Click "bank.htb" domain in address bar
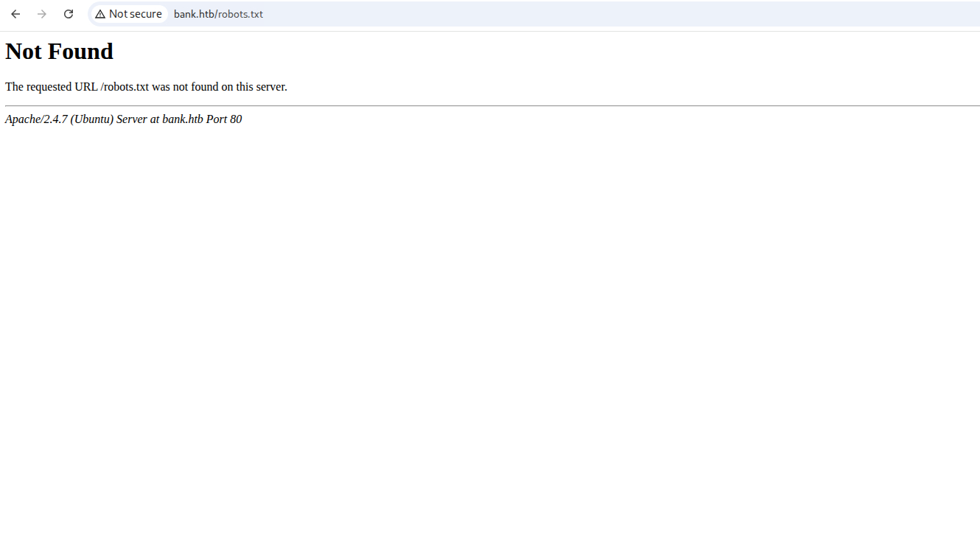Image resolution: width=980 pixels, height=546 pixels. 193,14
